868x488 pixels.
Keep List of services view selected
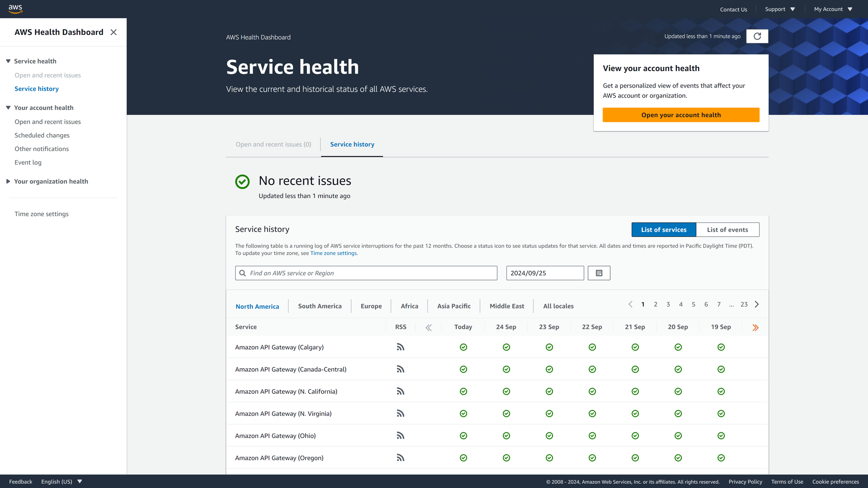click(663, 230)
